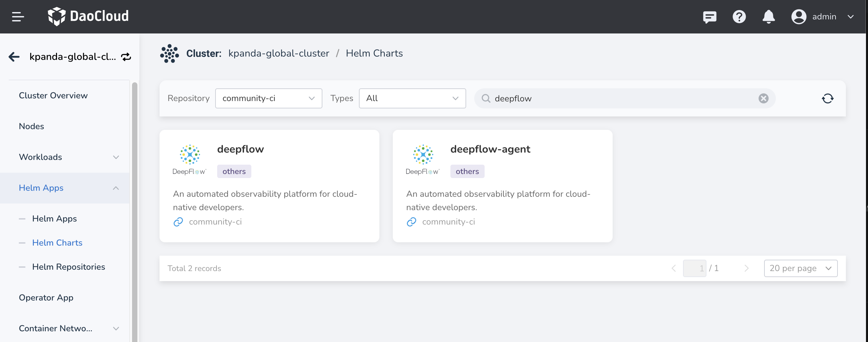
Task: Open the hamburger navigation menu
Action: pyautogui.click(x=18, y=16)
